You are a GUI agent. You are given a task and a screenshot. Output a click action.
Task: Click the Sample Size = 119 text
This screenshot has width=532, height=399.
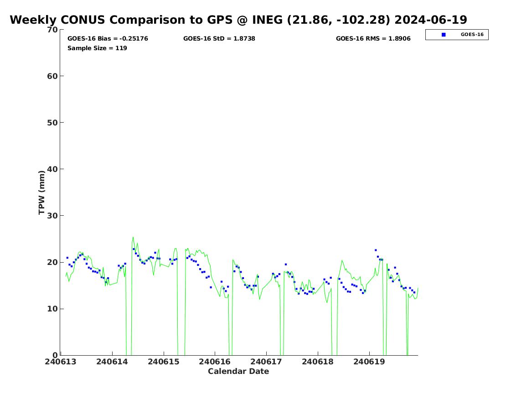coord(97,48)
